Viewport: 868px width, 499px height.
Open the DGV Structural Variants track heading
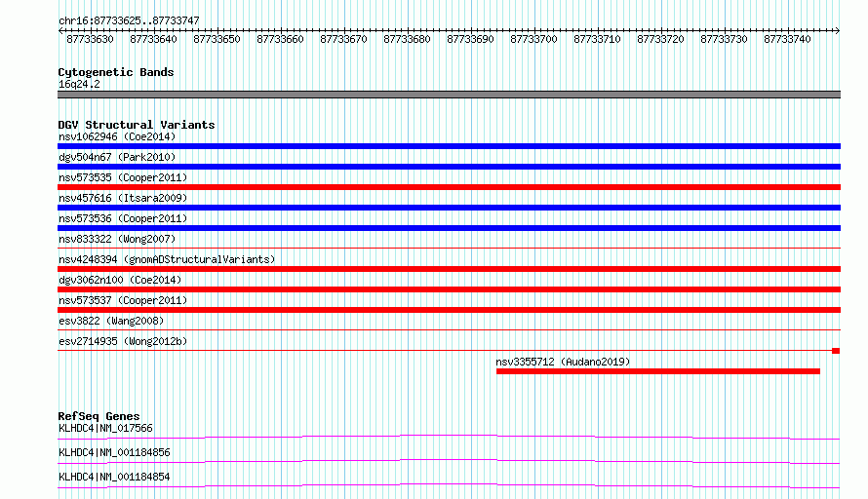tap(137, 125)
